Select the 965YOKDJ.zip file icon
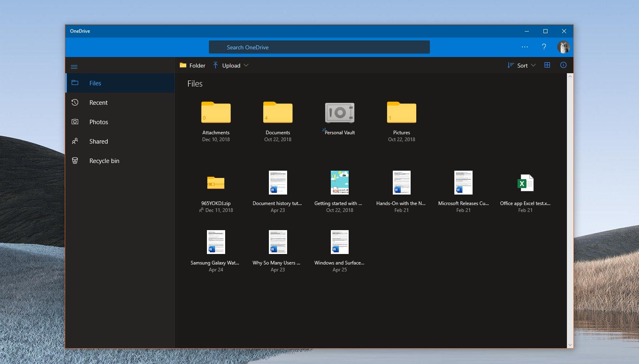 (216, 183)
